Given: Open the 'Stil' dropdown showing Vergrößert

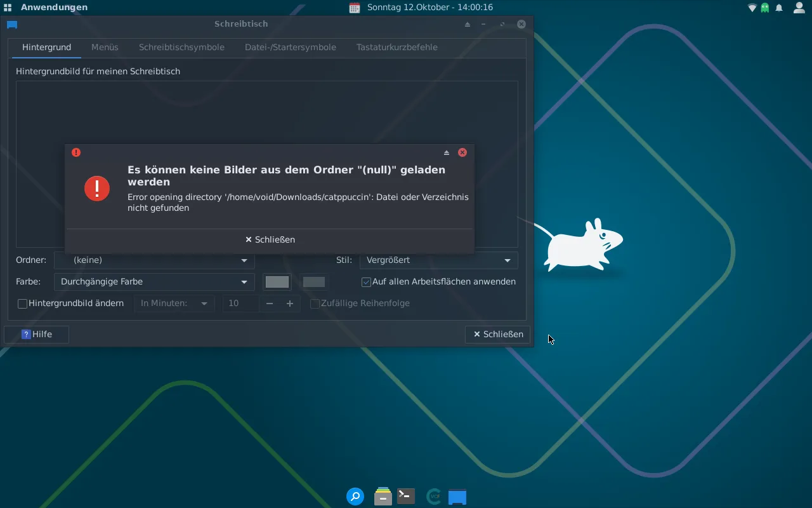Looking at the screenshot, I should pyautogui.click(x=438, y=260).
